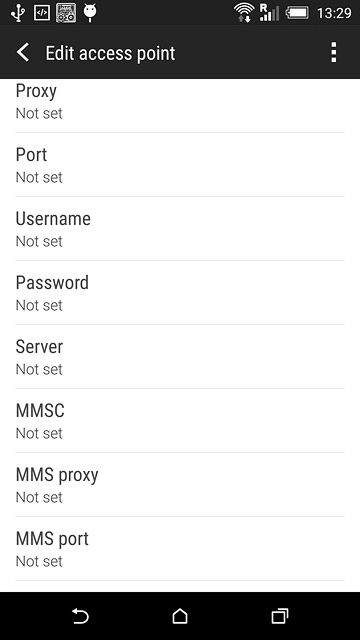Viewport: 360px width, 640px height.
Task: Edit the Password setting
Action: 180,293
